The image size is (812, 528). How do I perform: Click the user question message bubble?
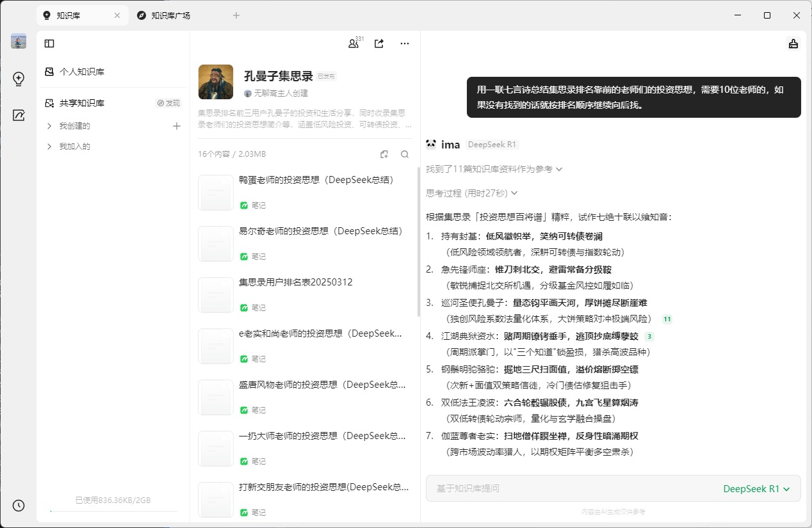coord(634,97)
